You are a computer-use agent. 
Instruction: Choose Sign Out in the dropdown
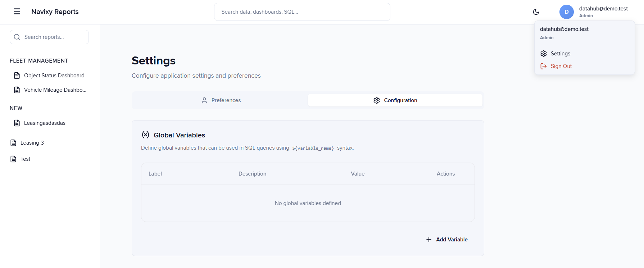[x=561, y=66]
